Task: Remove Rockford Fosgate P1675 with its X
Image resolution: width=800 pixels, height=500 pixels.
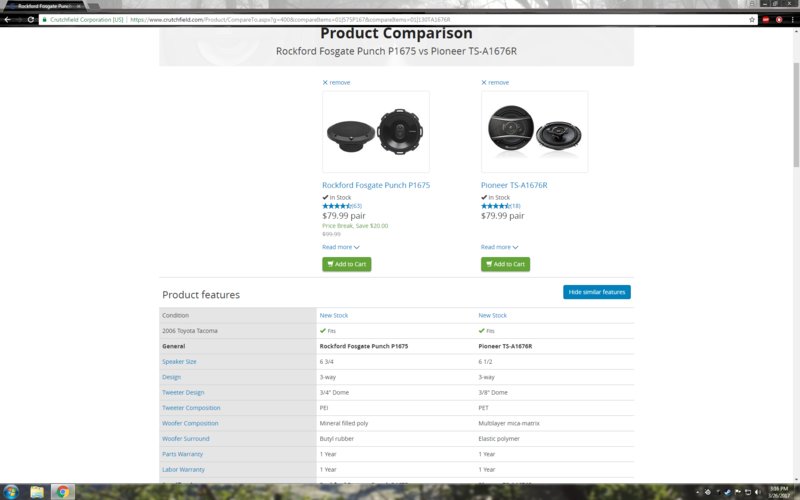Action: (325, 82)
